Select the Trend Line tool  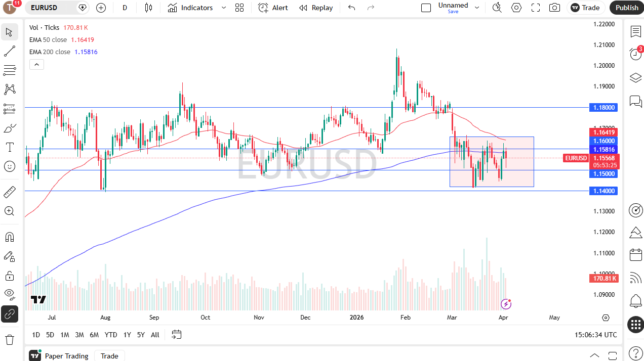pyautogui.click(x=10, y=51)
